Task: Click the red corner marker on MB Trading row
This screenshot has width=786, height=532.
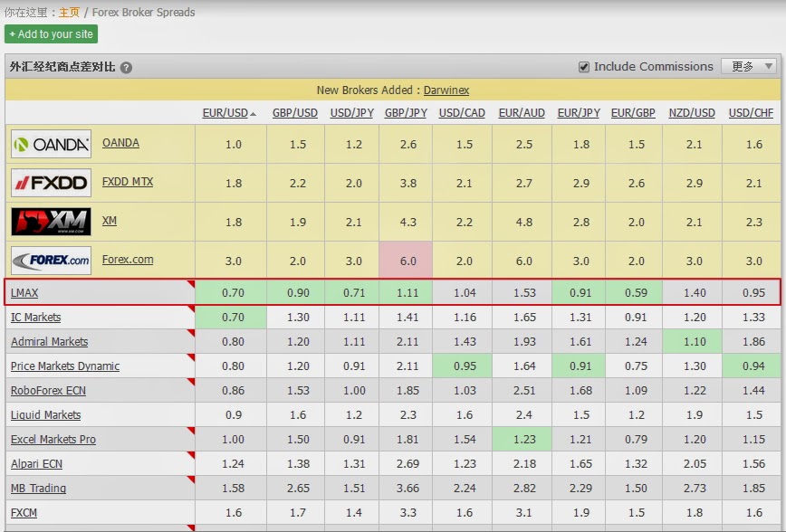Action: (x=191, y=480)
